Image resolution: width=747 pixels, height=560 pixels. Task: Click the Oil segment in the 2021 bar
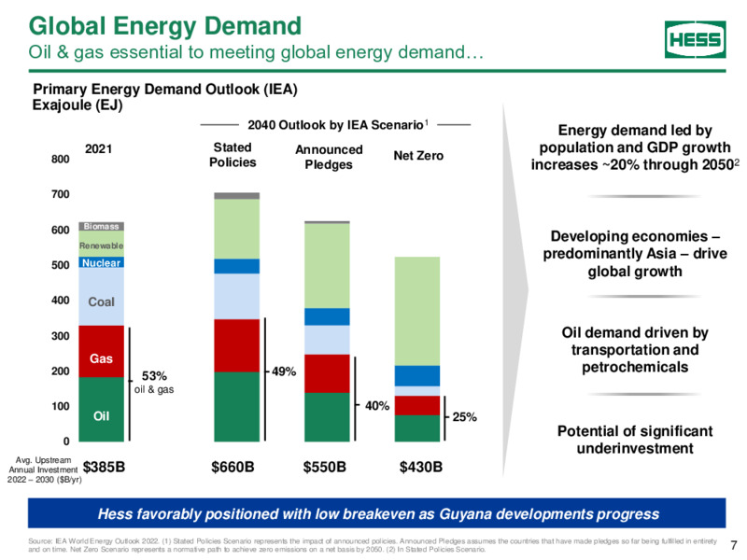(102, 409)
